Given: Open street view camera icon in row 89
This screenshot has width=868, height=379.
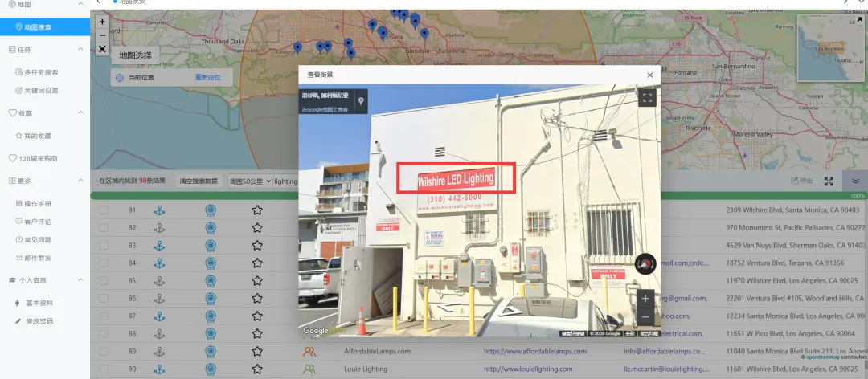Looking at the screenshot, I should (x=211, y=352).
